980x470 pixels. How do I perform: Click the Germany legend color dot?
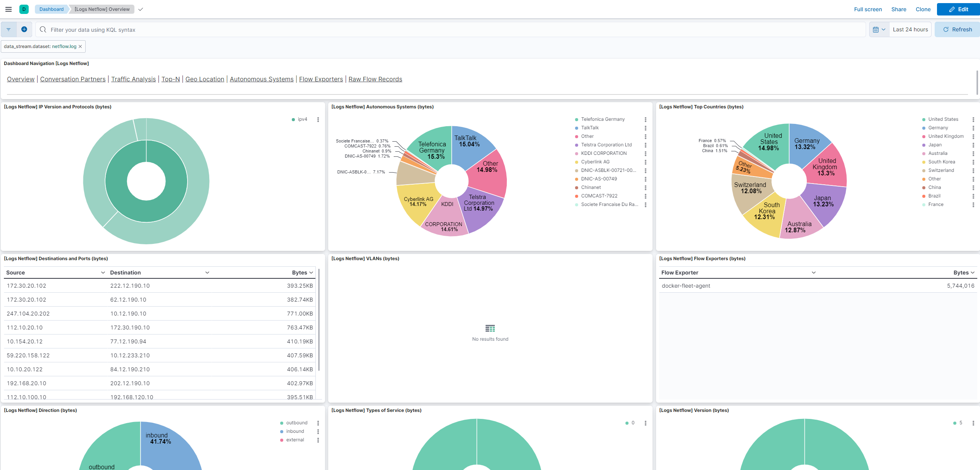click(923, 128)
